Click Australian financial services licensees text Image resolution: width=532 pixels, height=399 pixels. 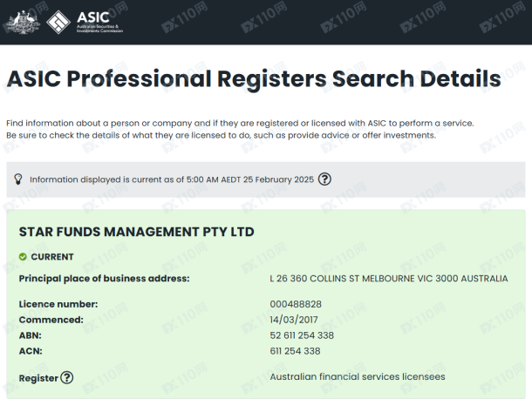click(x=358, y=376)
